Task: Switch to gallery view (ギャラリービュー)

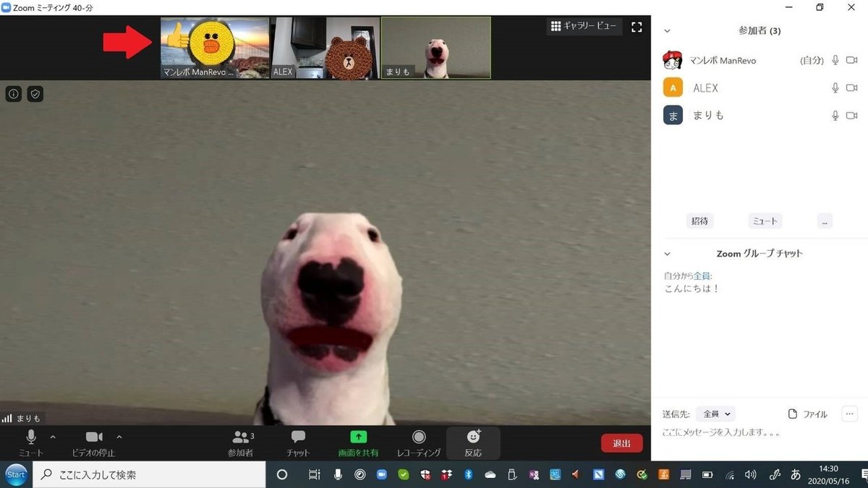Action: pyautogui.click(x=584, y=26)
